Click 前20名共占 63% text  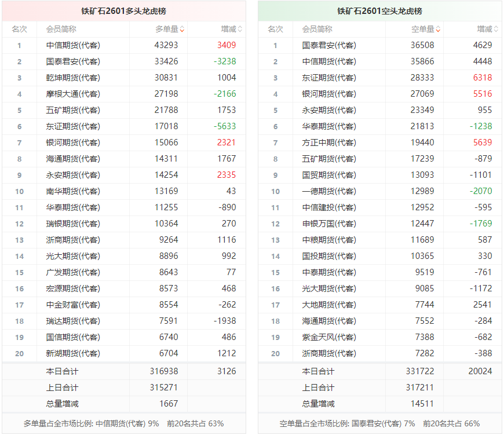point(195,424)
